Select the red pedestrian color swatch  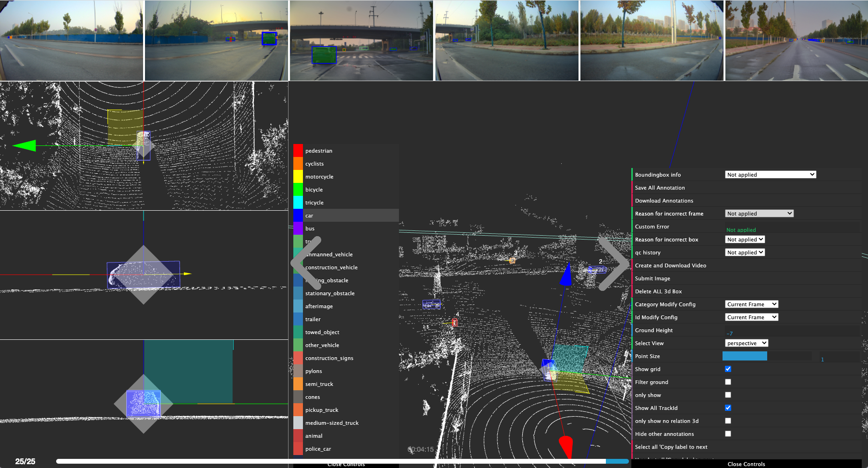pyautogui.click(x=298, y=151)
